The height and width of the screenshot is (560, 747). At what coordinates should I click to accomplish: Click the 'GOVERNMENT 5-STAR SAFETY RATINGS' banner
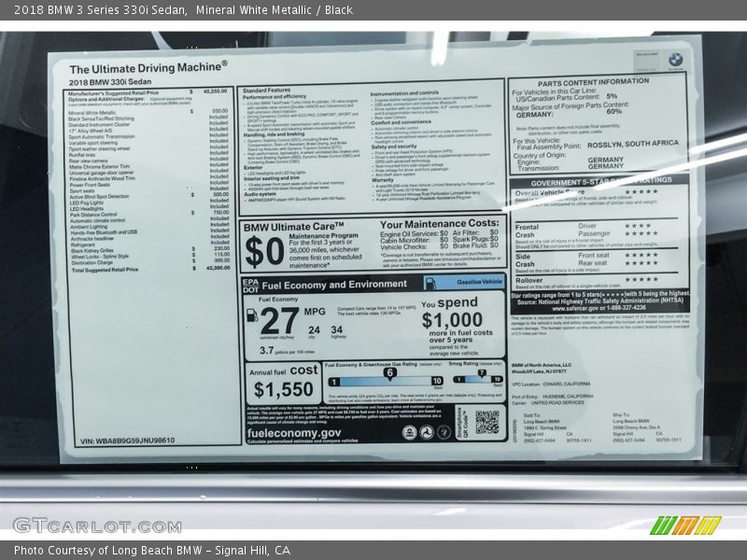pos(601,181)
